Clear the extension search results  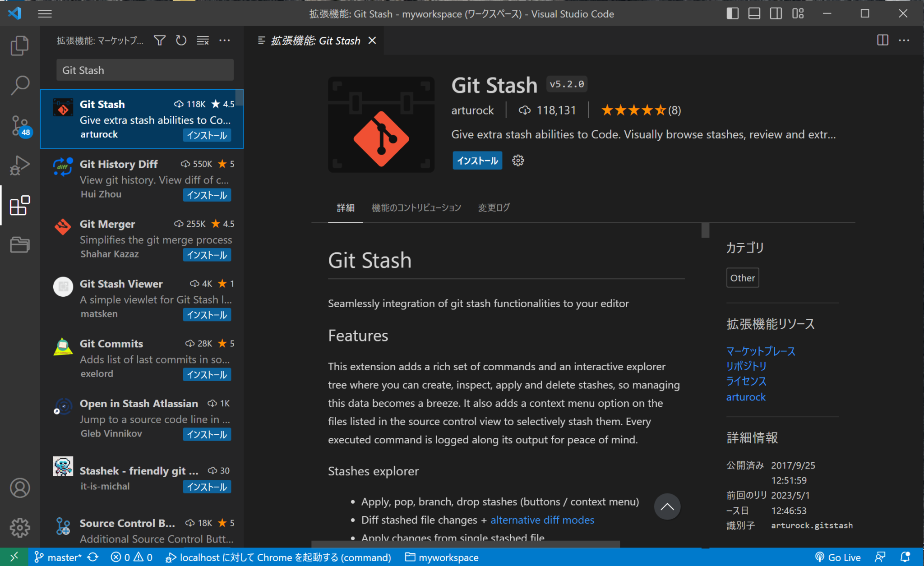coord(203,40)
